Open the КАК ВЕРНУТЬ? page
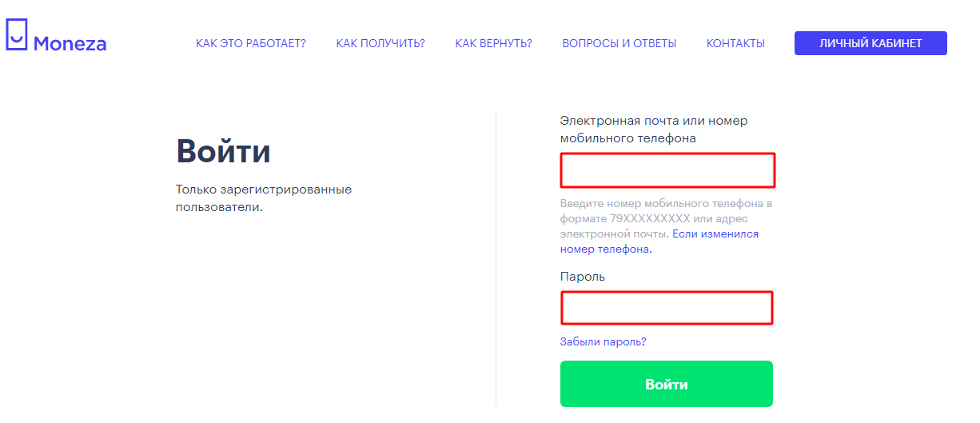Viewport: 980px width, 423px height. pyautogui.click(x=494, y=43)
